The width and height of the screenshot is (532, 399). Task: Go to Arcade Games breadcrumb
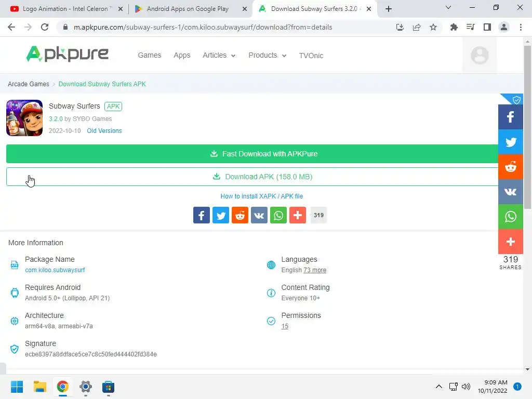click(x=29, y=84)
